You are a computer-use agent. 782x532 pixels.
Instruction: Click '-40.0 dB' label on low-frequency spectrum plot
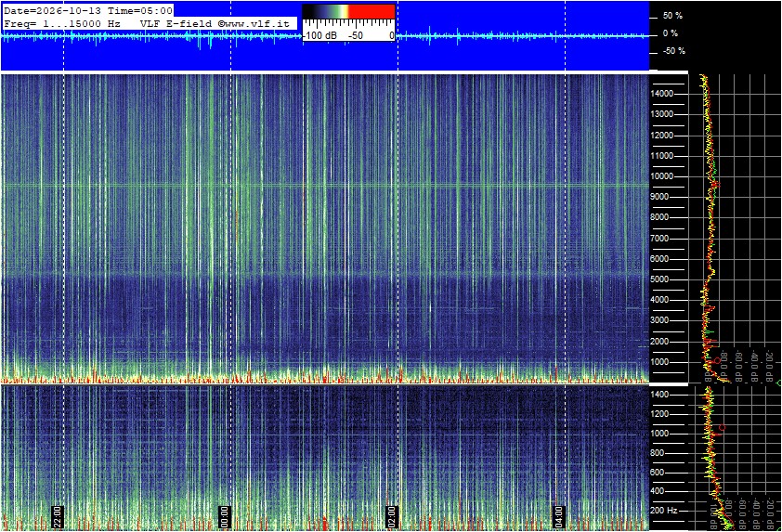click(x=757, y=513)
